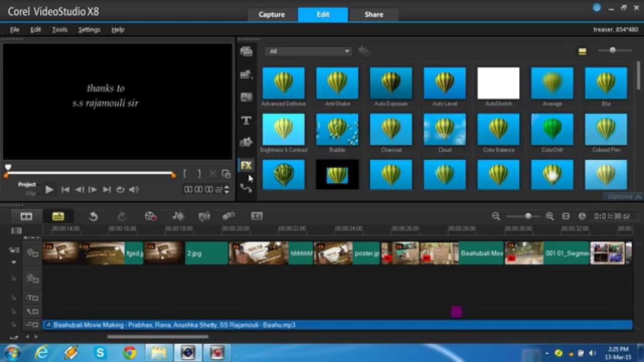Open the Sound Mixer
The width and height of the screenshot is (644, 362).
(x=178, y=216)
